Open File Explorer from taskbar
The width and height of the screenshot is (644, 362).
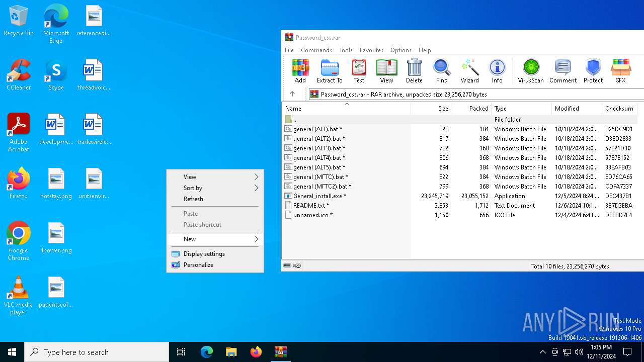click(x=231, y=352)
